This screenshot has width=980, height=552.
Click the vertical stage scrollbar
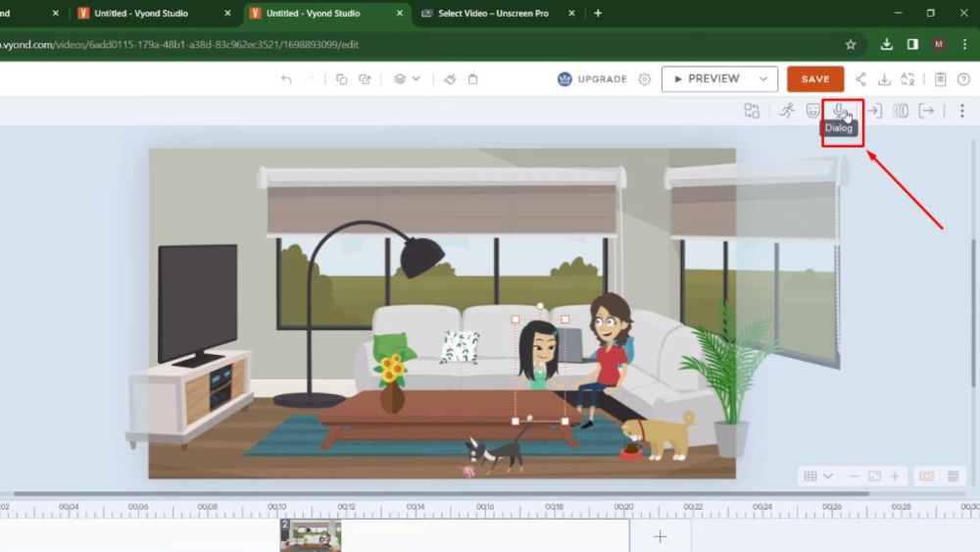[x=973, y=314]
